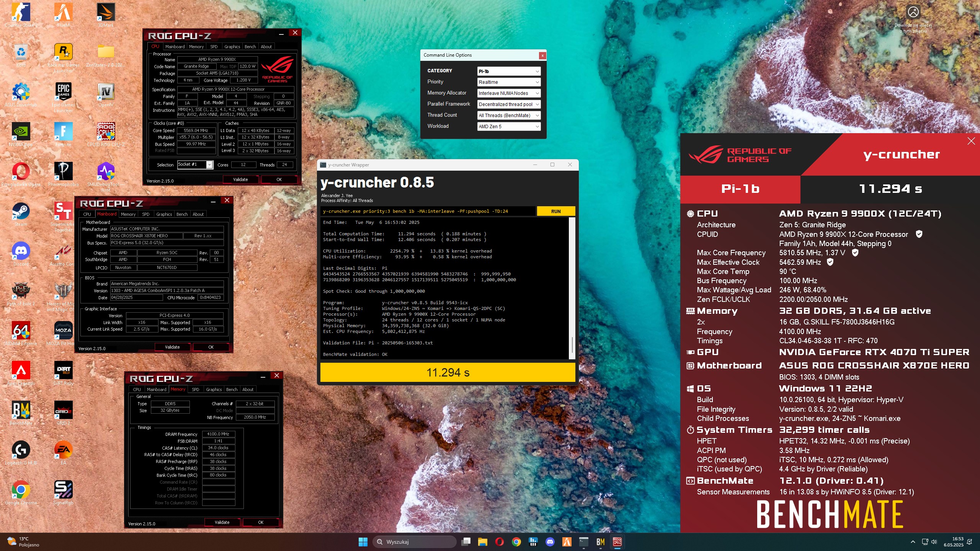Open Workload dropdown showing AMD Zen 5

click(x=509, y=126)
